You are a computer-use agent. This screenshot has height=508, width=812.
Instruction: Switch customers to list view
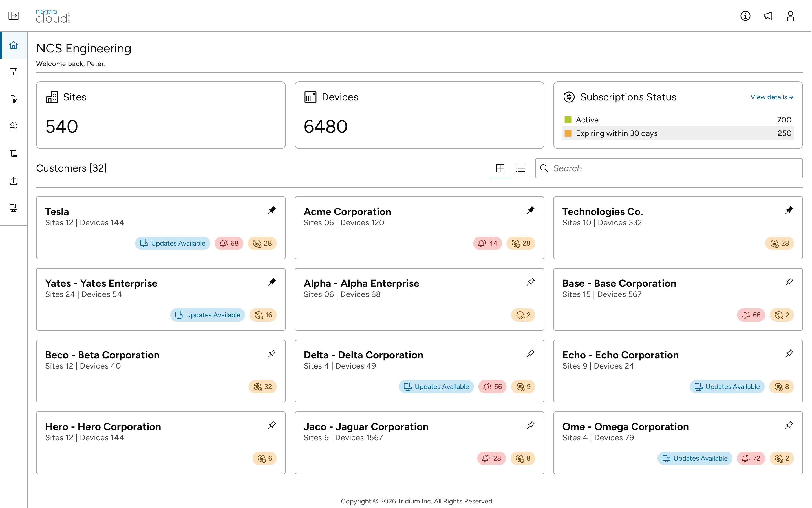520,168
